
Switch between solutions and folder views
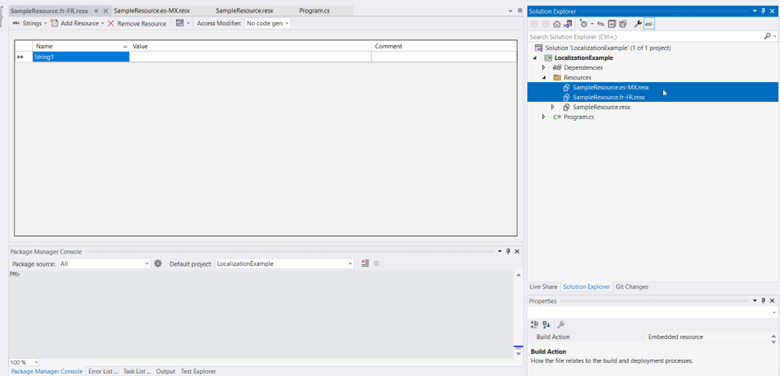568,24
